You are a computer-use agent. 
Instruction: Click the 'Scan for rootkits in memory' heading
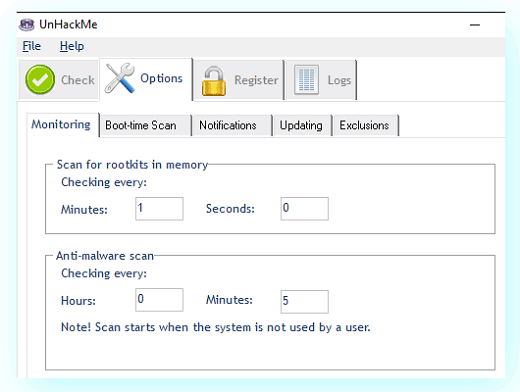(132, 165)
